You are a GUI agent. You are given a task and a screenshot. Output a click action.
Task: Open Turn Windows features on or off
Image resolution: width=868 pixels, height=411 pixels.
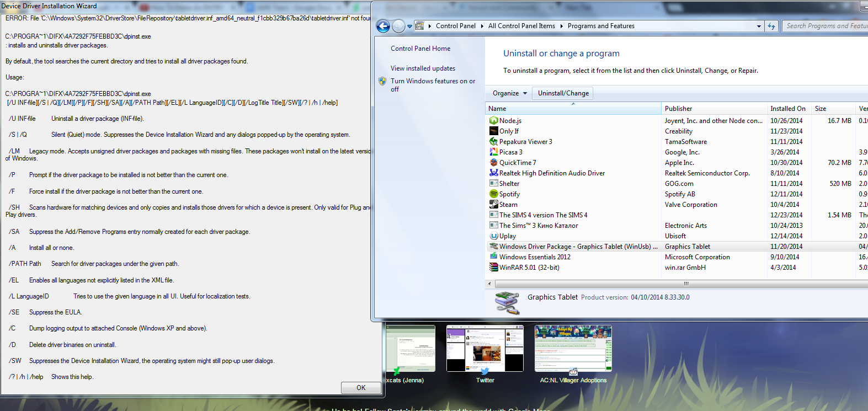[x=433, y=85]
